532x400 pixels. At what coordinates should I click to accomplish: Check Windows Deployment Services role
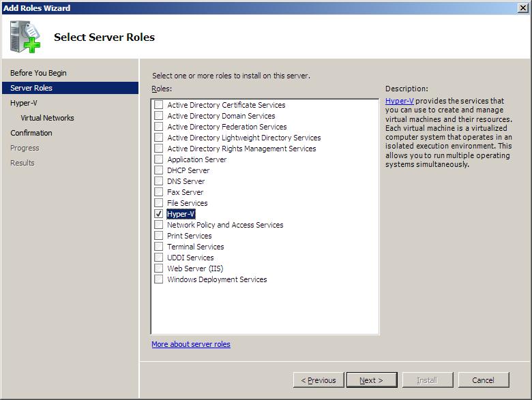pos(158,279)
